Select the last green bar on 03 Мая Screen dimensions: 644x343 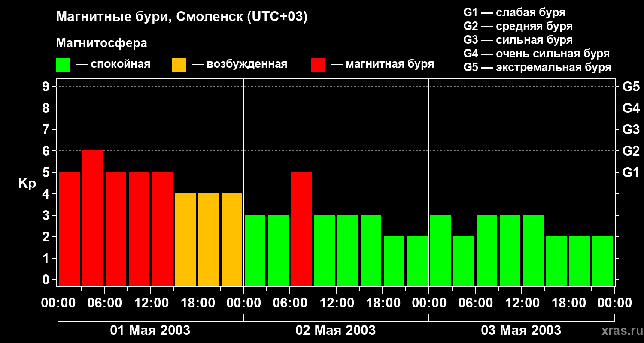coord(603,261)
